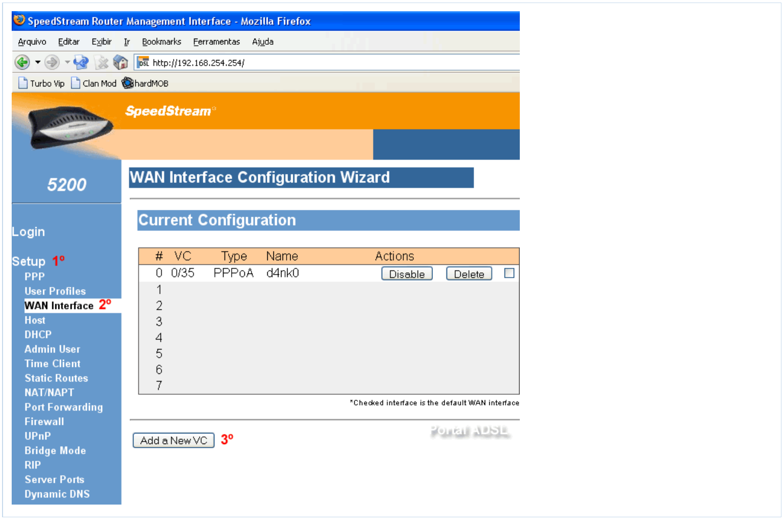Click the "Type" column header

point(234,256)
